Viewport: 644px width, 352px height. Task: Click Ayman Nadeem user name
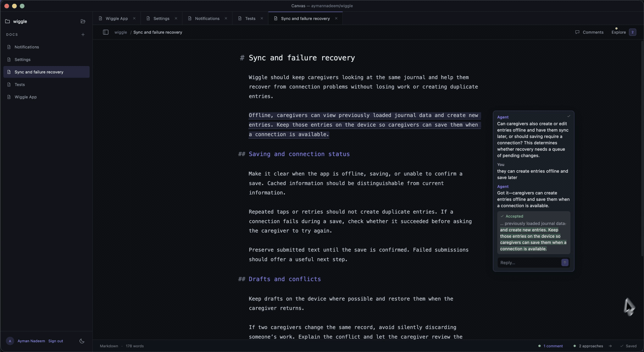(31, 341)
